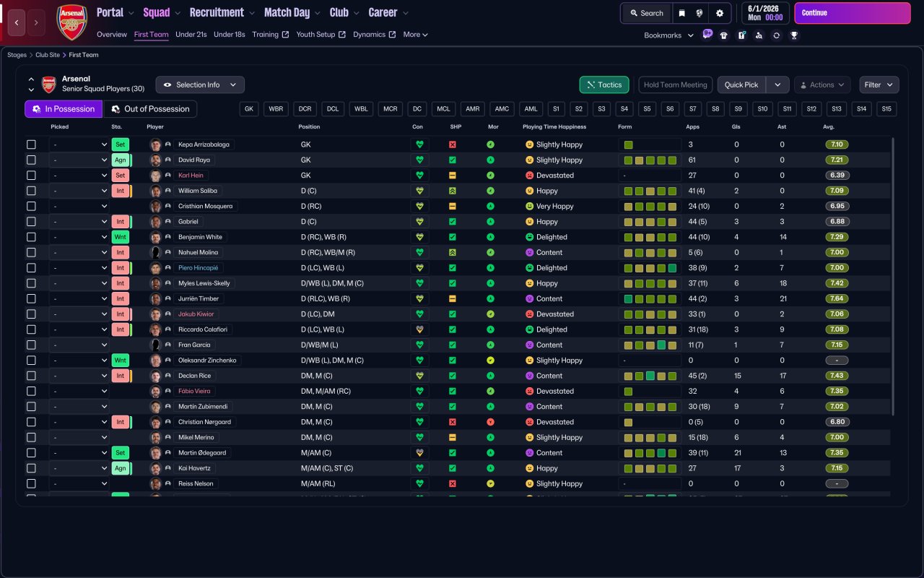Tick the checkbox for Kepa Arrizabalaga
Screen dimensions: 924x578
pos(31,144)
